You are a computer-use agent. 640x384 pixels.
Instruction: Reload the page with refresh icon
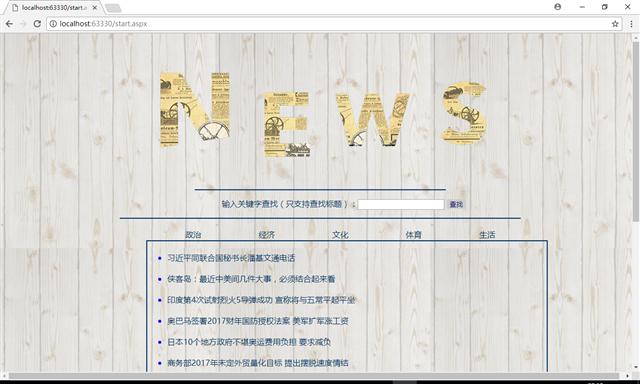37,24
